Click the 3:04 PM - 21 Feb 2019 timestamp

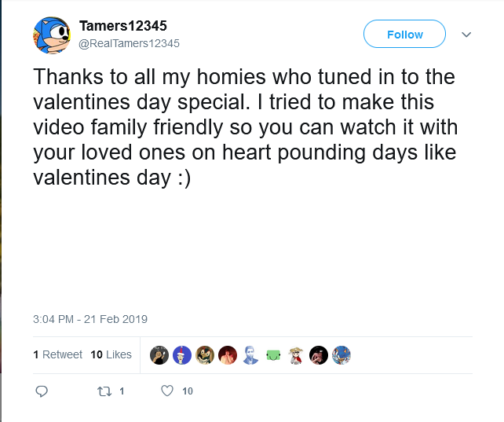pos(90,319)
